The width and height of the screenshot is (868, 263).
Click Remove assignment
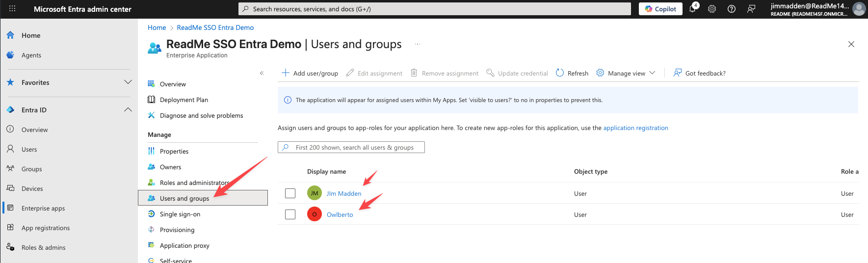444,73
